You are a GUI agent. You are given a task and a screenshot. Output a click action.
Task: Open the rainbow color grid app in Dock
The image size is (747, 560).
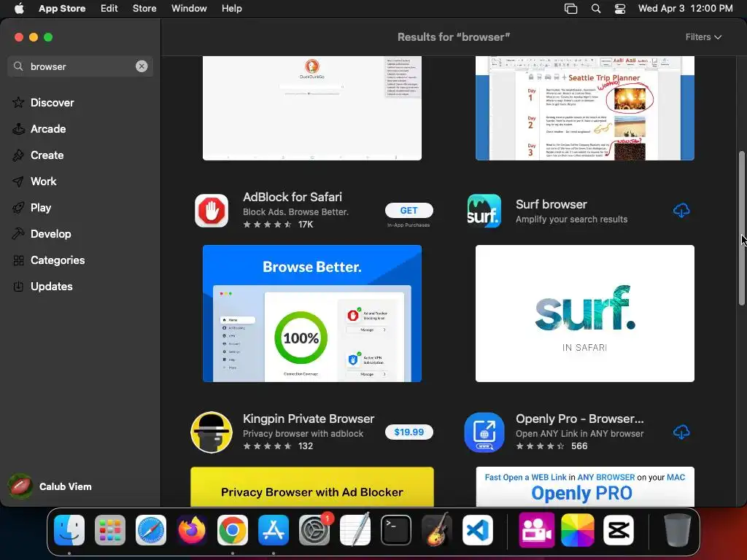(x=578, y=530)
